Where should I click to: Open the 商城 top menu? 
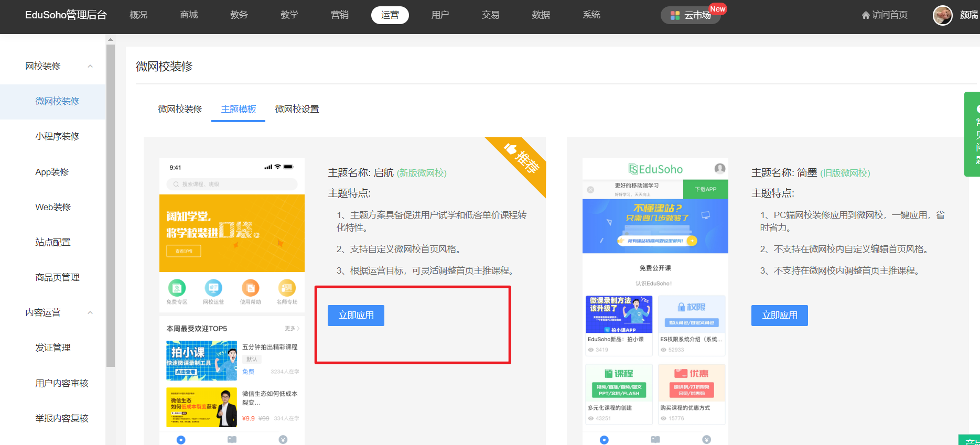(x=189, y=15)
